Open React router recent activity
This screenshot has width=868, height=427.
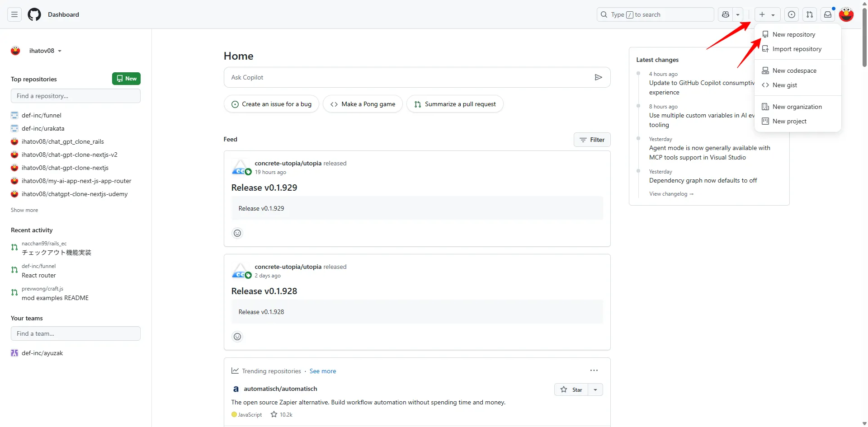39,275
